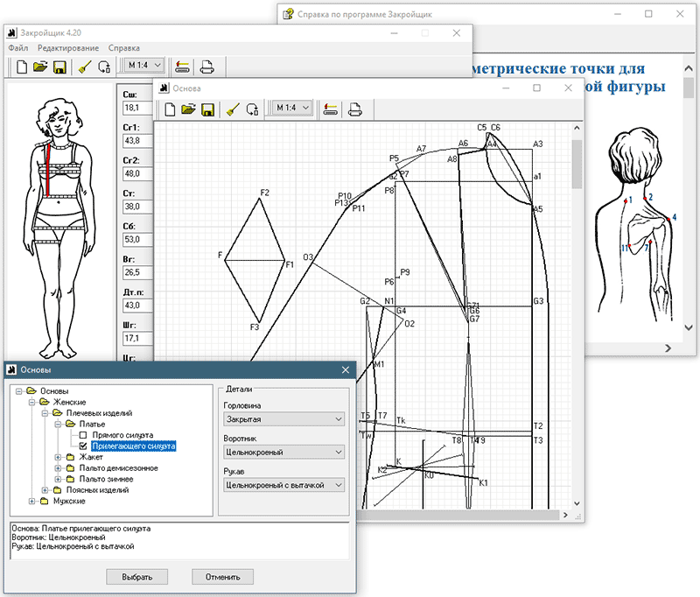Click the New file icon in the Закройщик toolbar
700x597 pixels.
(x=21, y=67)
